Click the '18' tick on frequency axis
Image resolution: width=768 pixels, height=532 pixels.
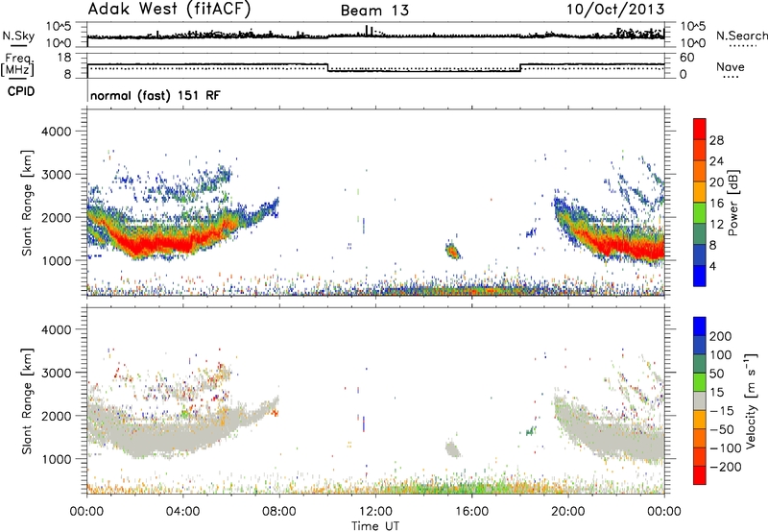(64, 58)
